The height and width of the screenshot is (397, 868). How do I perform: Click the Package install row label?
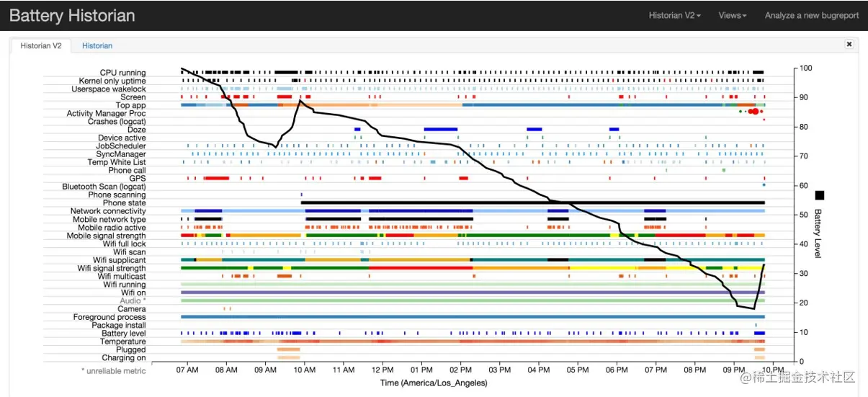click(119, 326)
